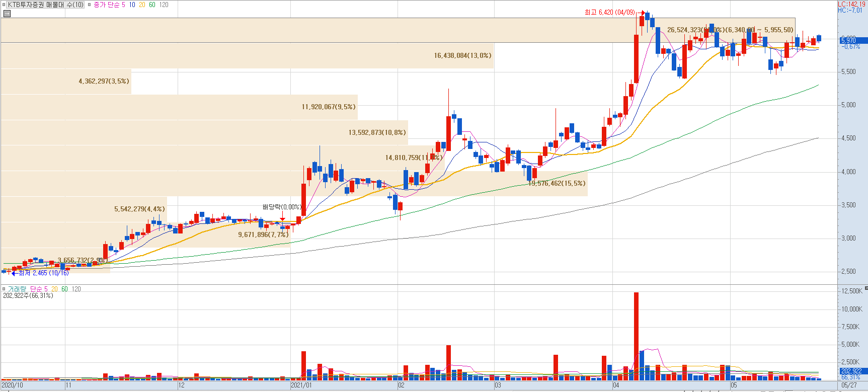
Task: Click the 13,592,873(10.8%) volume profile label
Action: [377, 132]
